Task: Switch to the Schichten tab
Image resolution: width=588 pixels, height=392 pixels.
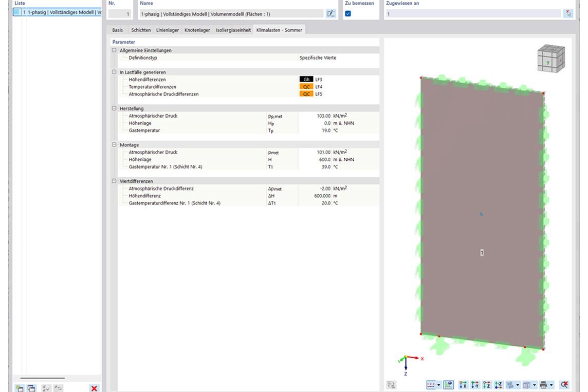Action: tap(140, 30)
